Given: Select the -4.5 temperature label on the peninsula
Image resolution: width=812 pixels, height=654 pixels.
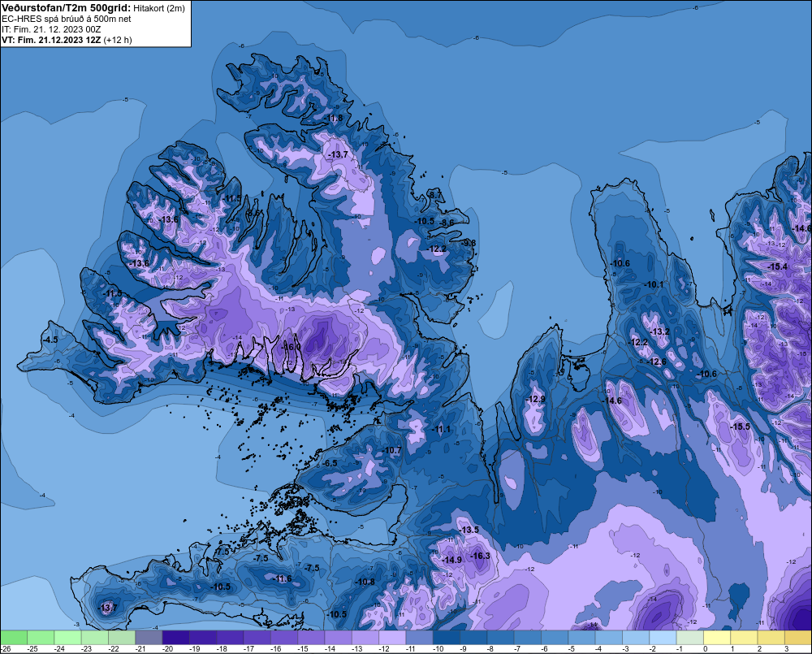Looking at the screenshot, I should (x=50, y=340).
